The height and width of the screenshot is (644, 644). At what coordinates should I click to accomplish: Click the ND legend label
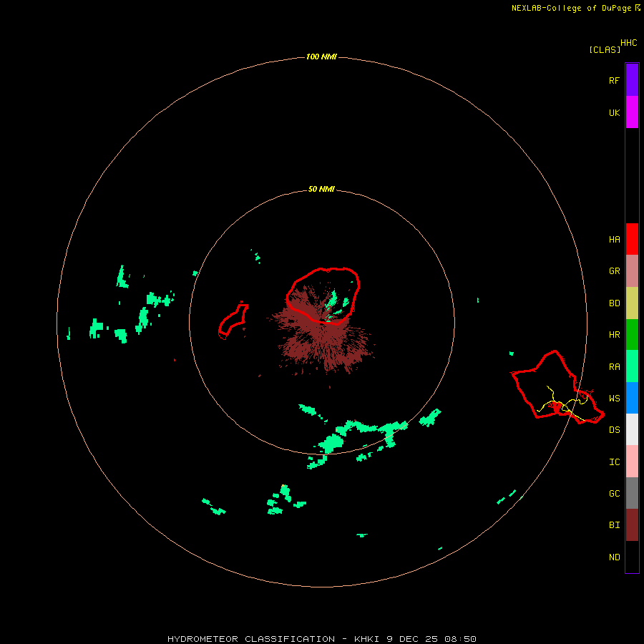point(614,557)
